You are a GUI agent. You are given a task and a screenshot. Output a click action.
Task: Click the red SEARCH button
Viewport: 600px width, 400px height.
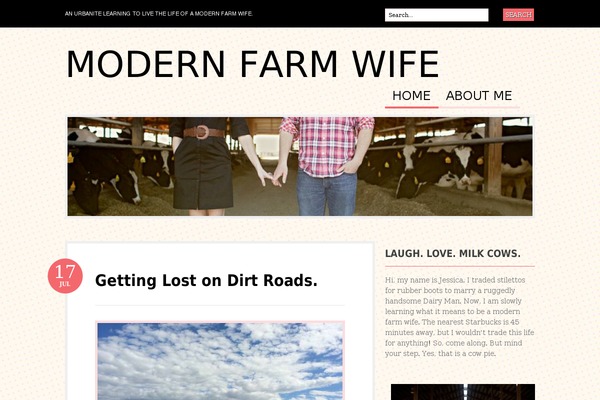pos(518,15)
